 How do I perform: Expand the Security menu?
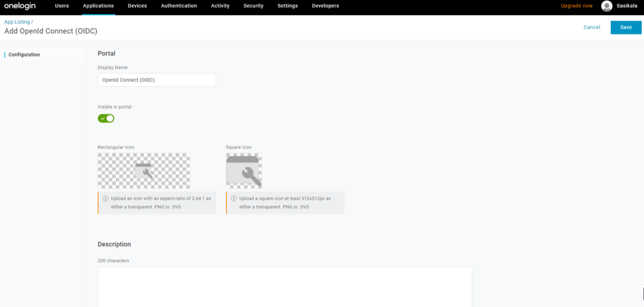[253, 6]
